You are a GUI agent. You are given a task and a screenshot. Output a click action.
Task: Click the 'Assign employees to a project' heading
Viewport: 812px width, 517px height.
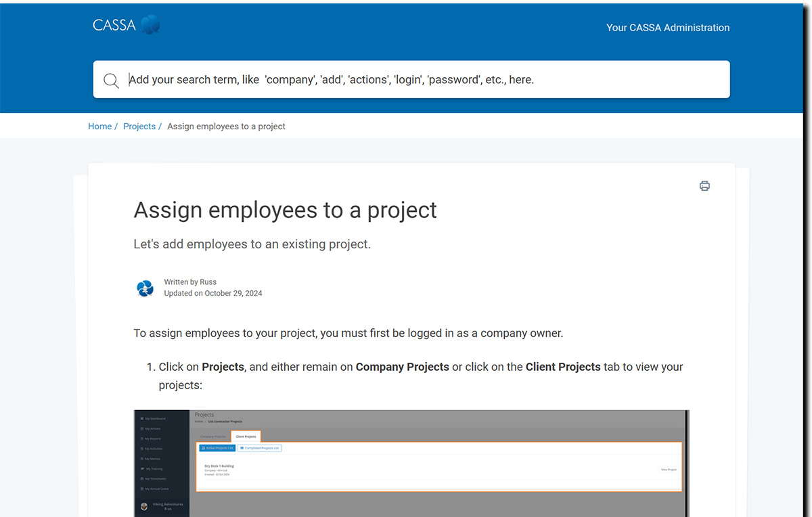[x=286, y=210]
